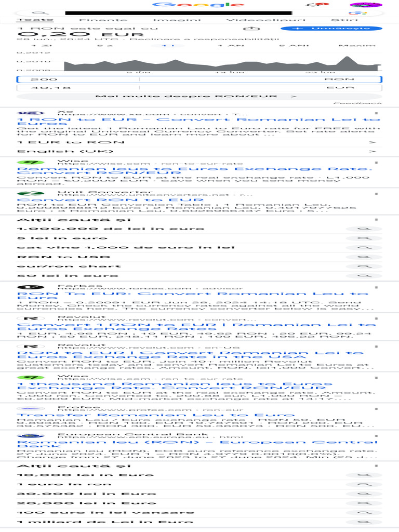Click the Forbes favicon

[31, 287]
